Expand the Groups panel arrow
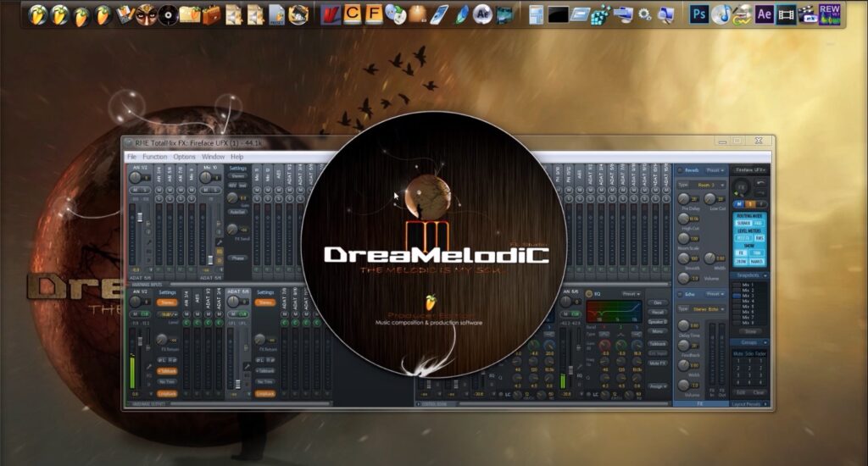The width and height of the screenshot is (868, 466). pos(765,342)
